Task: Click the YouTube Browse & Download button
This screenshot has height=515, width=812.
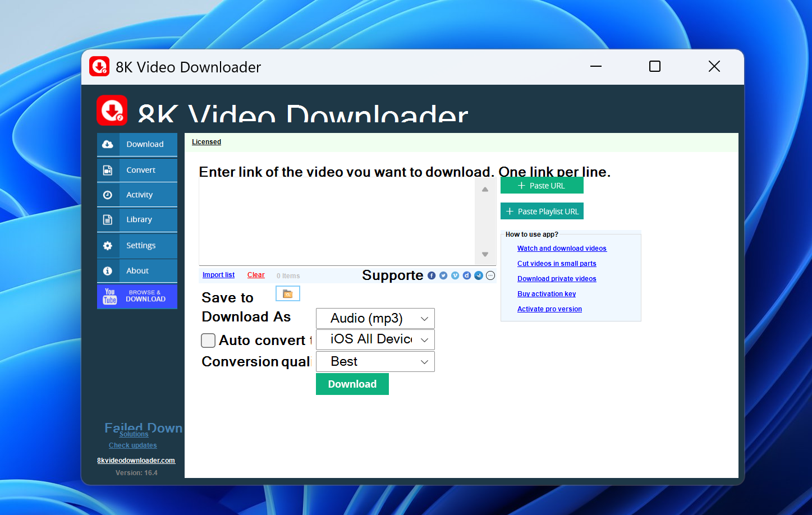Action: click(137, 296)
